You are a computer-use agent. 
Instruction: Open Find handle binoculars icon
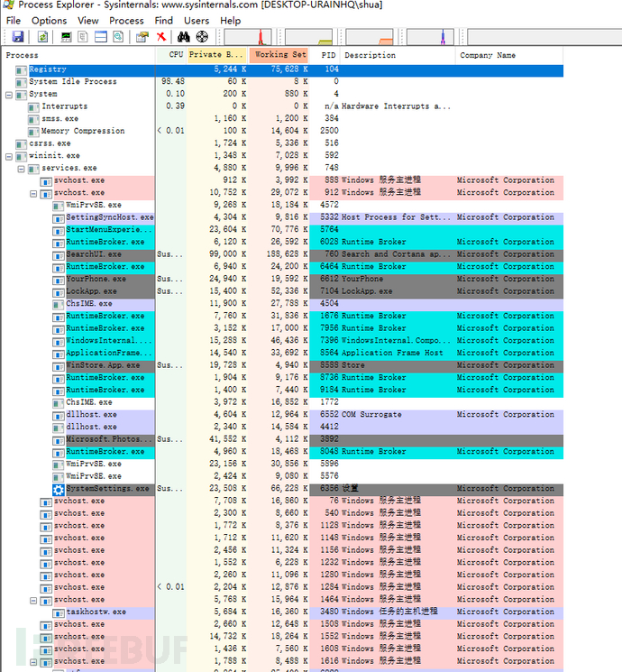(x=183, y=36)
